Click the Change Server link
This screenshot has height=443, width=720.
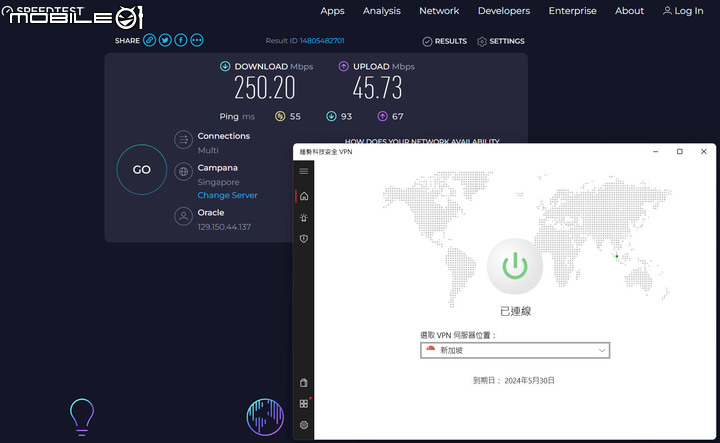(227, 195)
